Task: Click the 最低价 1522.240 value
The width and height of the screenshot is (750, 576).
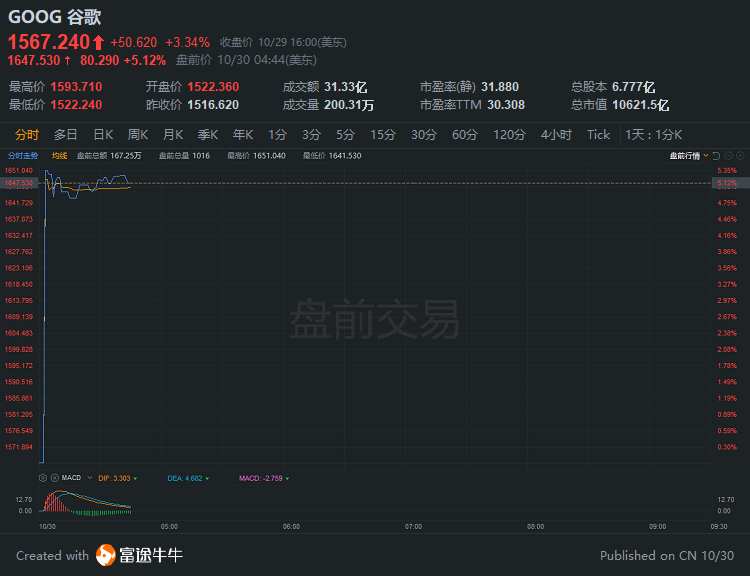Action: pyautogui.click(x=76, y=105)
